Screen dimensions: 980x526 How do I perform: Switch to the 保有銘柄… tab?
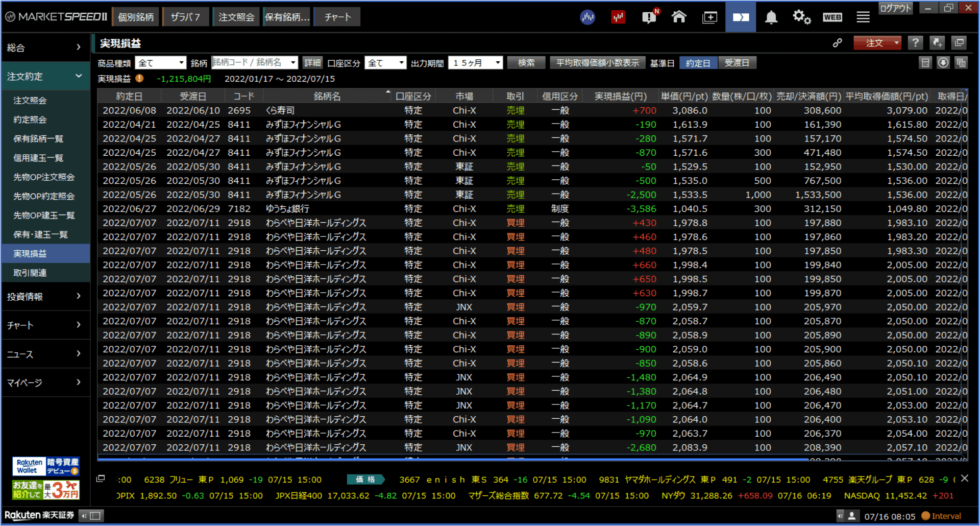287,17
